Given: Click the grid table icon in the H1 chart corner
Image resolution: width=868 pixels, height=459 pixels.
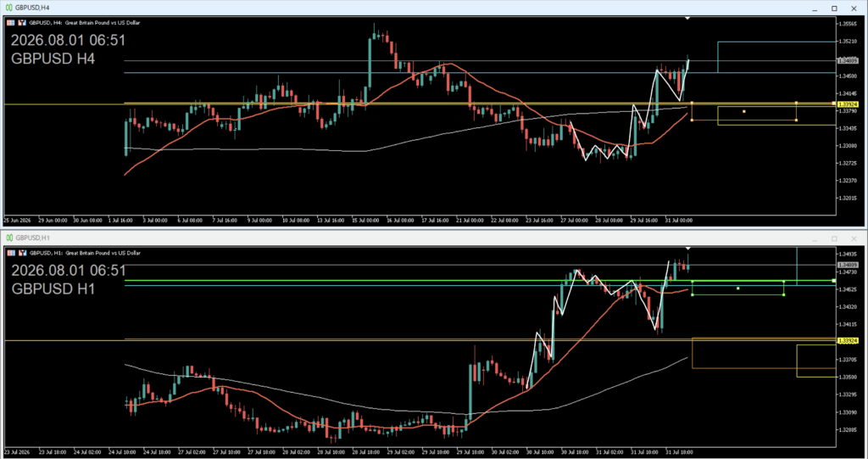Looking at the screenshot, I should pyautogui.click(x=11, y=253).
